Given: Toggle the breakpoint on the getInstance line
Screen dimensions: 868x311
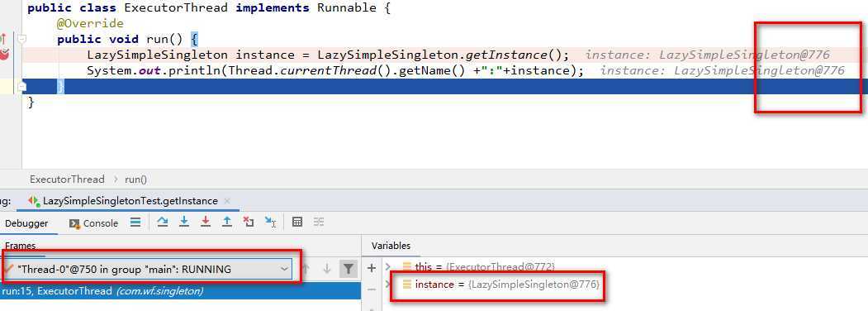Looking at the screenshot, I should coord(4,55).
